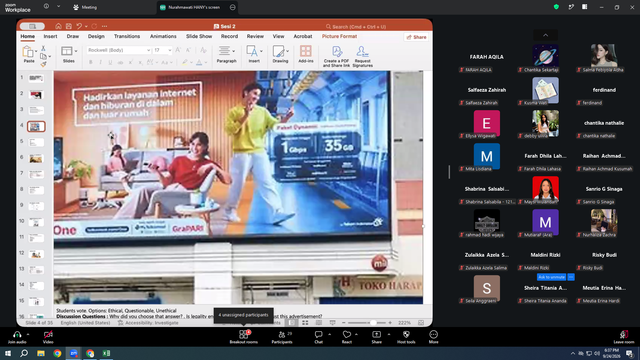The height and width of the screenshot is (360, 640).
Task: Toggle Bold formatting
Action: coord(91,62)
